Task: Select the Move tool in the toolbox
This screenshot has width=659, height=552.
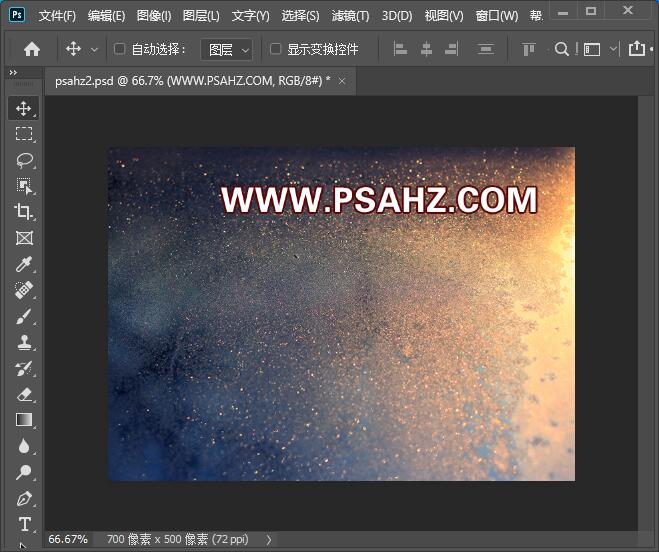Action: click(x=24, y=108)
